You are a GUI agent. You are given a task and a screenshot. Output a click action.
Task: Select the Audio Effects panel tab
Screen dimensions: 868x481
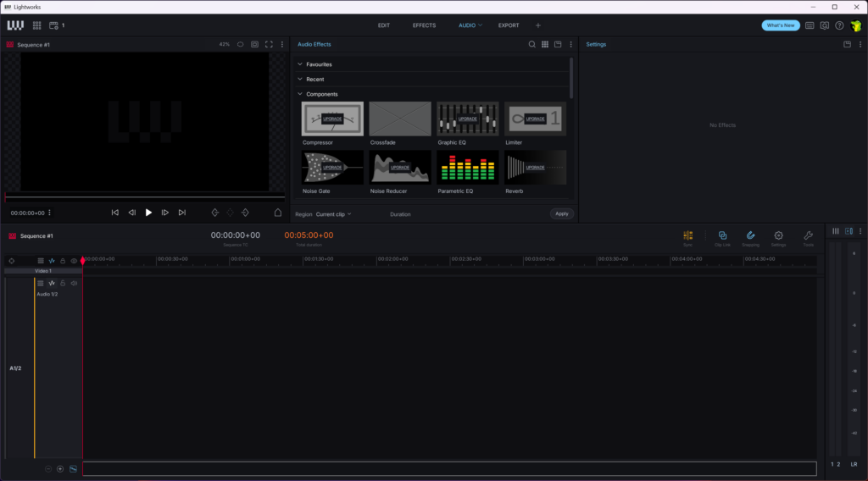314,44
